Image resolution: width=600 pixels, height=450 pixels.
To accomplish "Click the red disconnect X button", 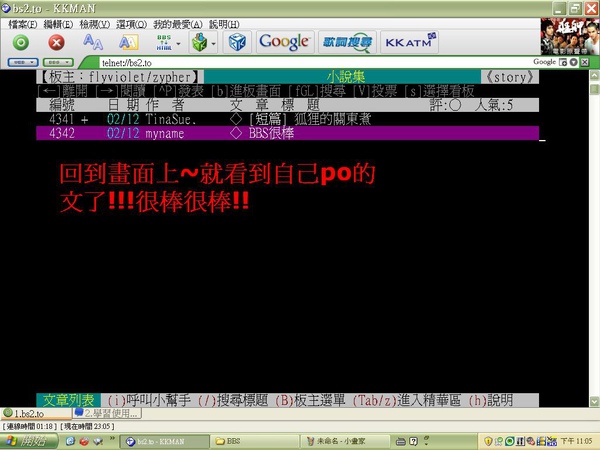I will [56, 42].
